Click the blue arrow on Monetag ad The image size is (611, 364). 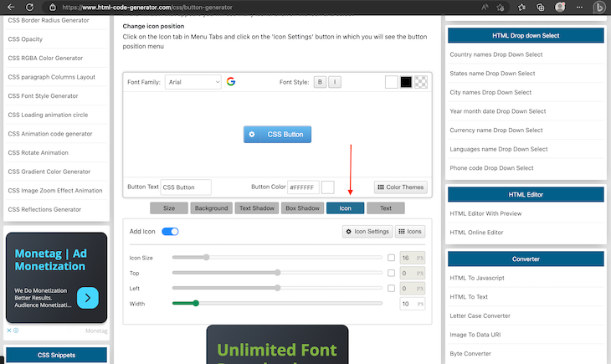(87, 297)
